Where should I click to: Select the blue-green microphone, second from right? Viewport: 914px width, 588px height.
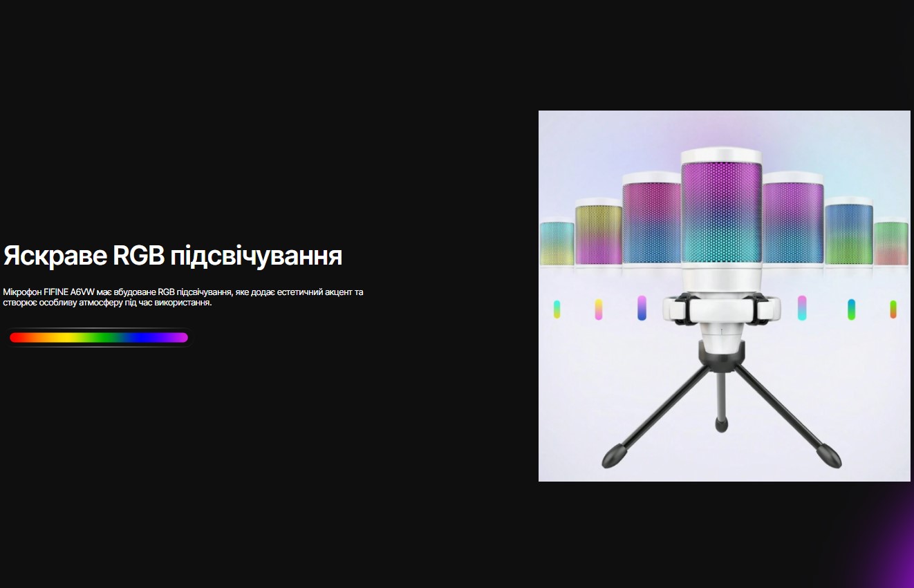(x=848, y=232)
